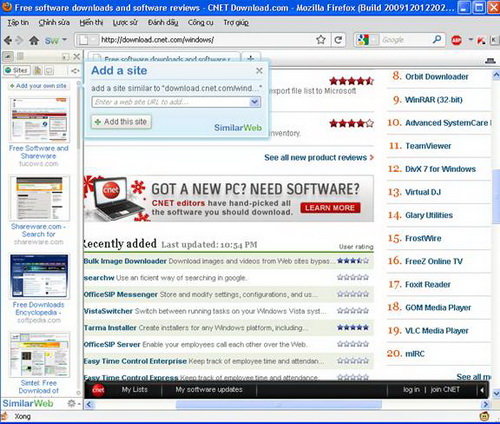
Task: Open a new tab with the plus button
Action: pos(250,58)
